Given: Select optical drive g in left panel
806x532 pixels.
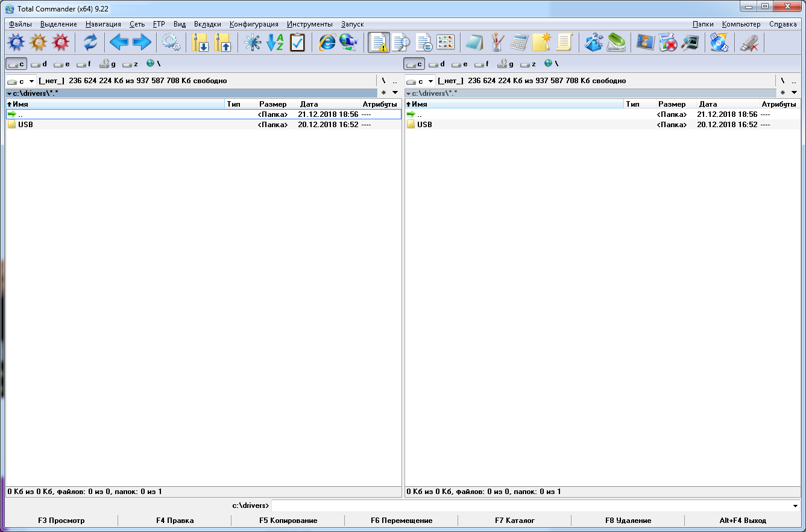Looking at the screenshot, I should (108, 64).
